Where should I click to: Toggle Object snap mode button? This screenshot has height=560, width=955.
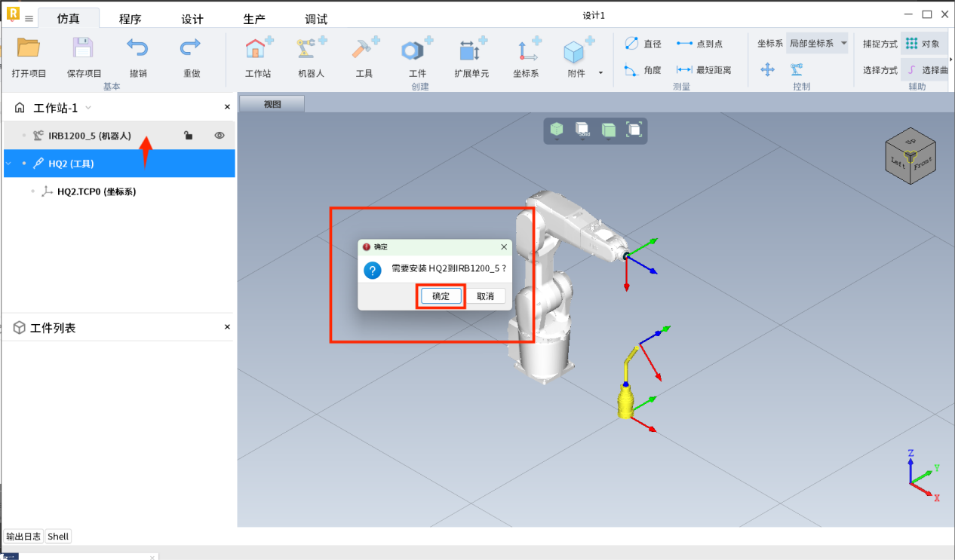923,44
